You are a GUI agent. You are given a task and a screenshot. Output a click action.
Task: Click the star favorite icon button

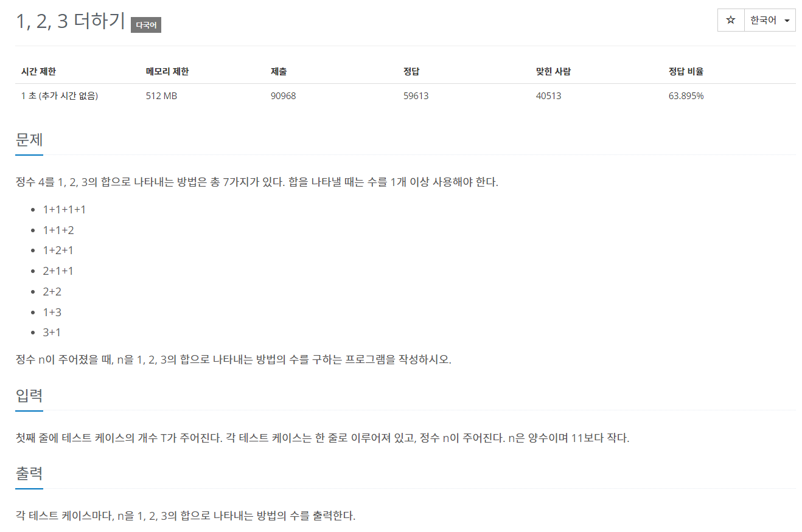click(731, 20)
